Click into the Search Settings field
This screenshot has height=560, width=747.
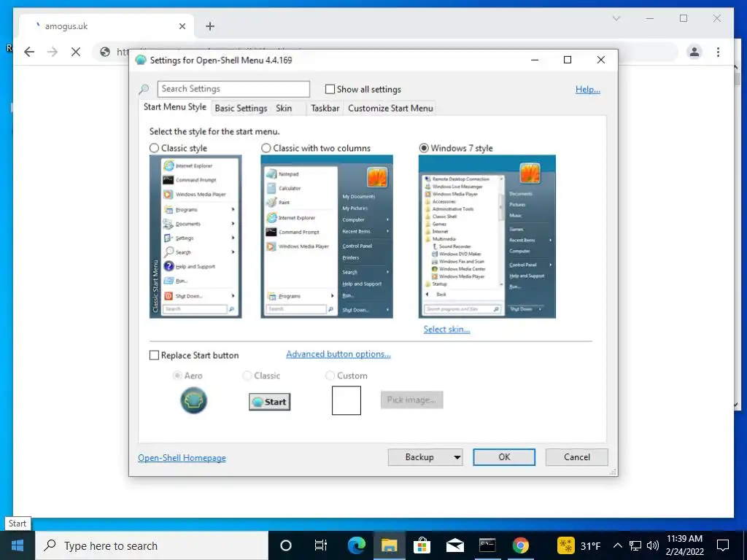pyautogui.click(x=233, y=89)
